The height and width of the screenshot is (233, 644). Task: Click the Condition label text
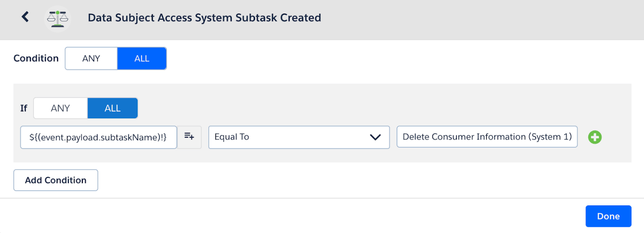coord(36,58)
